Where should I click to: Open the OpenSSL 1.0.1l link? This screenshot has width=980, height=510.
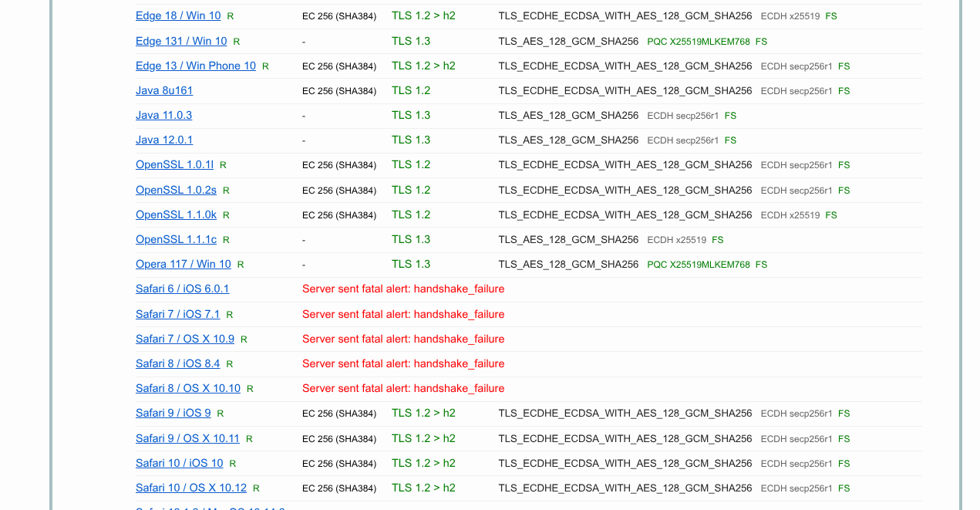pyautogui.click(x=174, y=164)
